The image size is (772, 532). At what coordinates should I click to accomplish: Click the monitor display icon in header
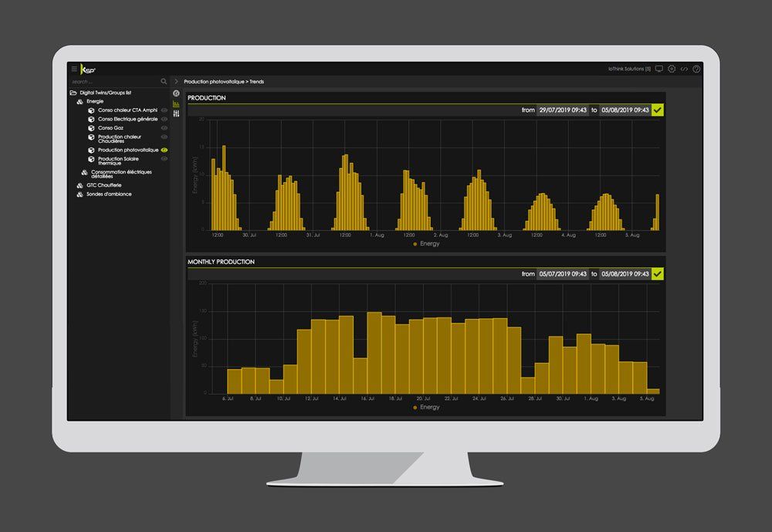pyautogui.click(x=659, y=69)
